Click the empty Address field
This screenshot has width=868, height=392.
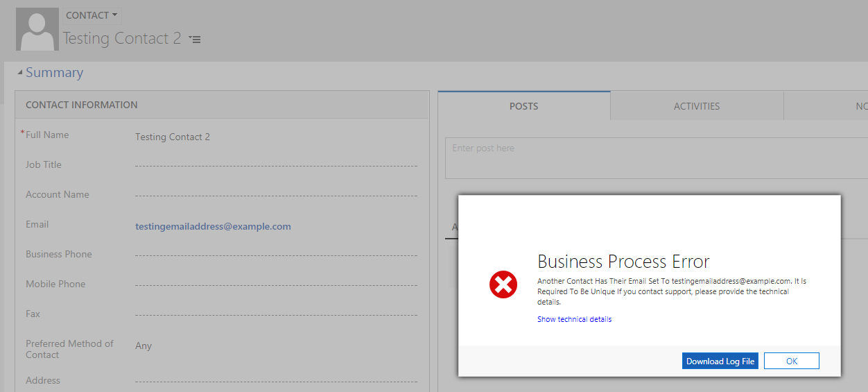tap(276, 381)
